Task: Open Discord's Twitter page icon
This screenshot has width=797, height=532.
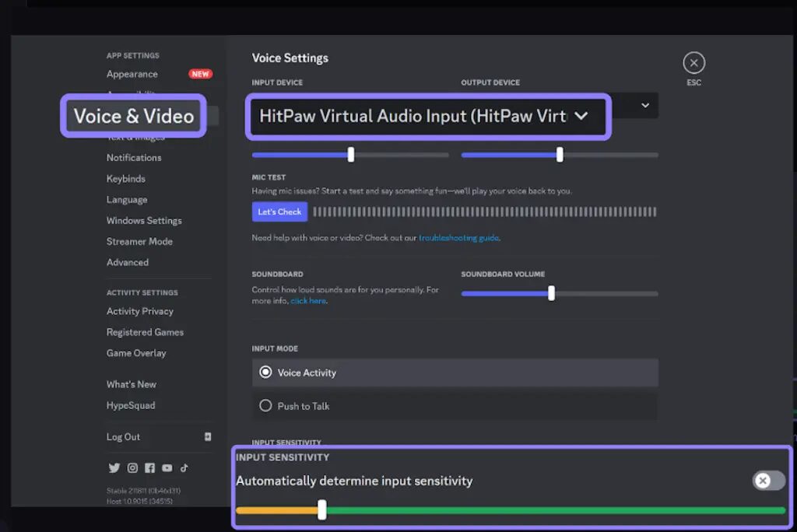Action: point(114,468)
